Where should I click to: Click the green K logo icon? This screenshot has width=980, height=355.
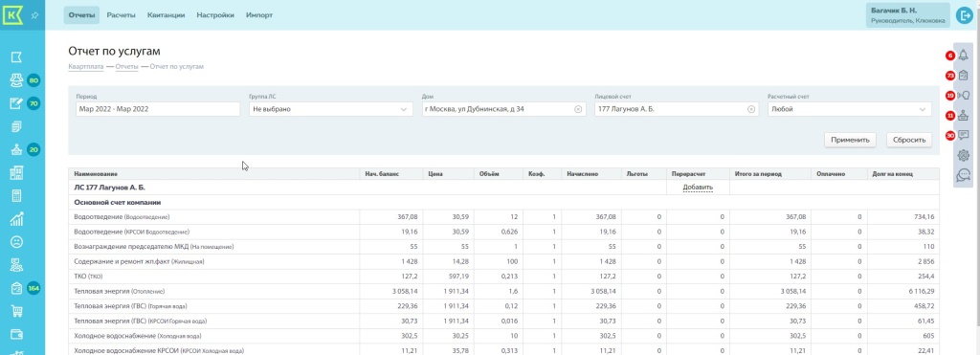point(13,14)
